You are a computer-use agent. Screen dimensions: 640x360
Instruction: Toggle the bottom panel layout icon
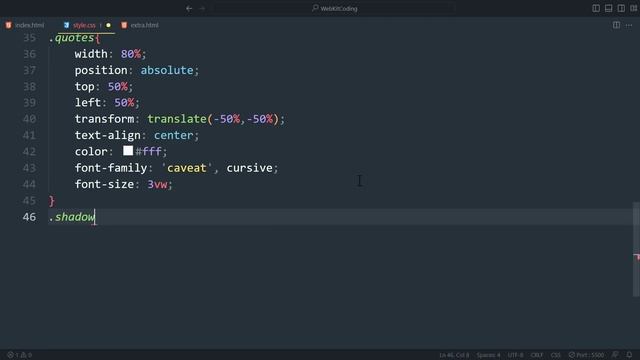[609, 8]
